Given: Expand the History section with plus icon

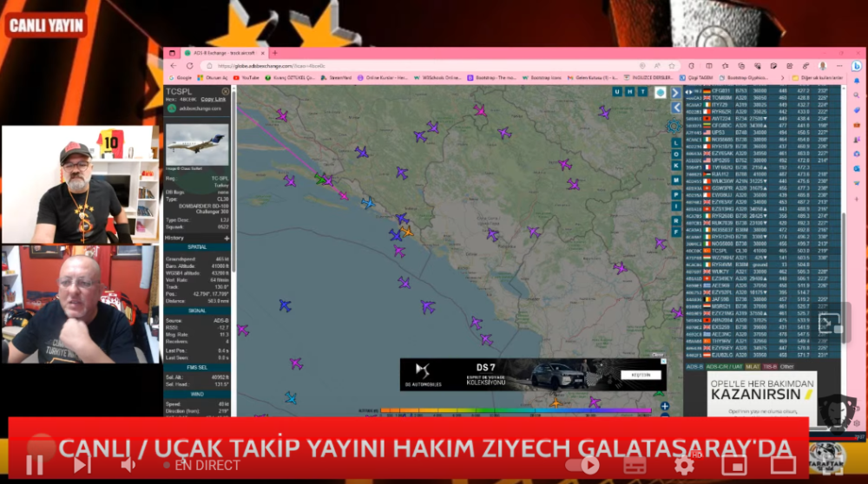Looking at the screenshot, I should (x=227, y=238).
